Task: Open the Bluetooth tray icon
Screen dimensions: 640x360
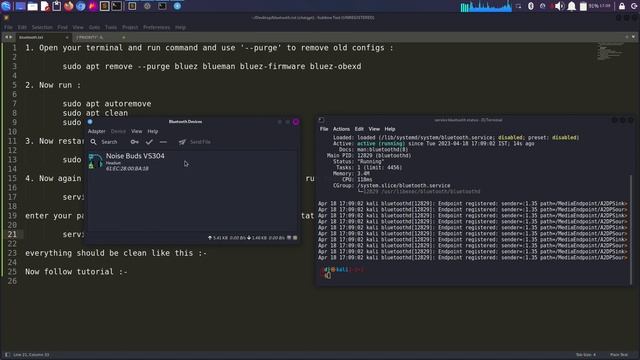Action: pyautogui.click(x=531, y=6)
